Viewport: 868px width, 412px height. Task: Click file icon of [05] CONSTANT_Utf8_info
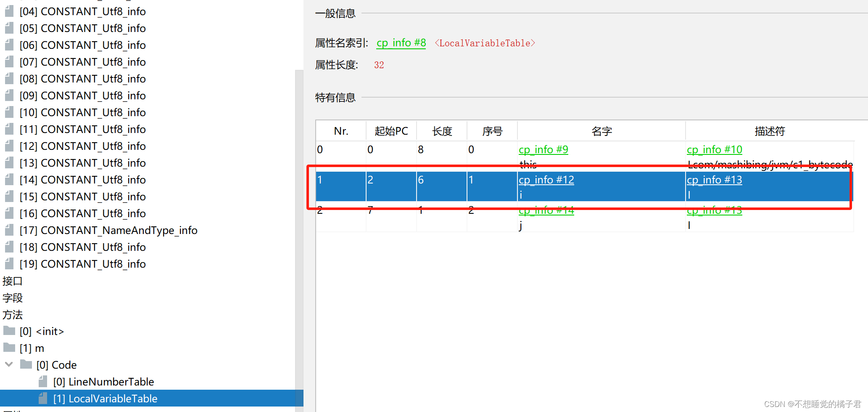point(9,28)
